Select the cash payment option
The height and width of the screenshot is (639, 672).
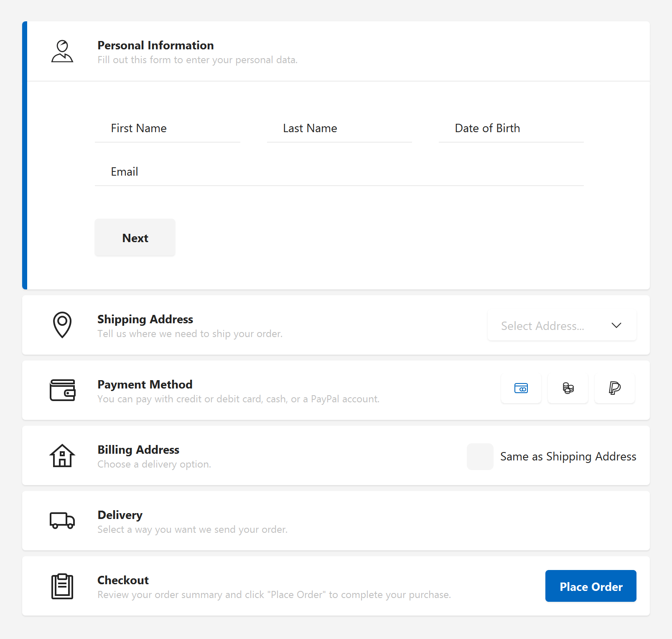coord(568,388)
